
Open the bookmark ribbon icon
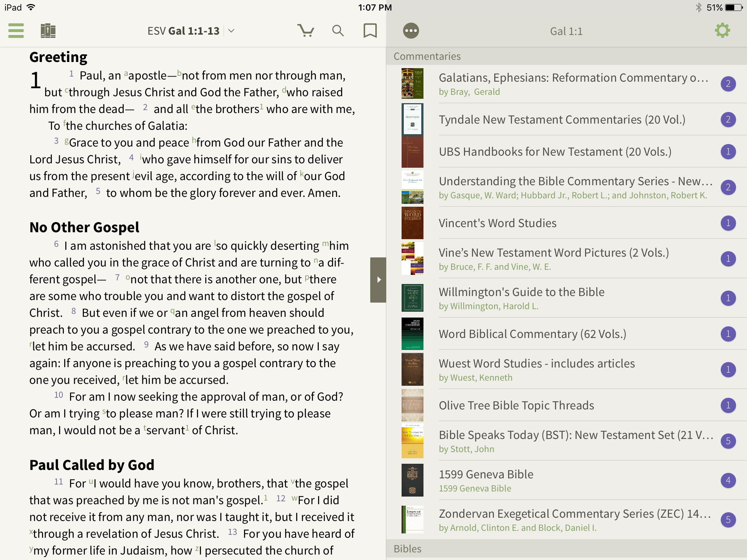click(370, 31)
